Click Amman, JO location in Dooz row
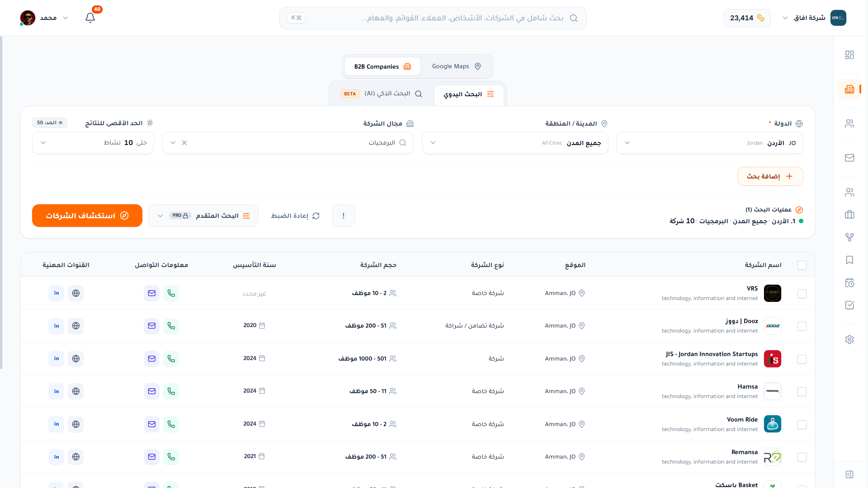The width and height of the screenshot is (868, 488). [565, 326]
